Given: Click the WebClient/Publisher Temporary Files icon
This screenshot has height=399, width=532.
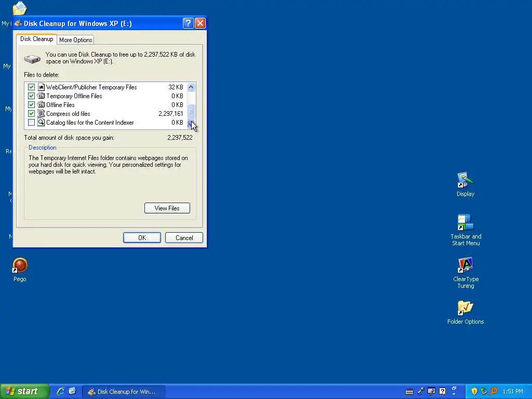Looking at the screenshot, I should coord(41,87).
